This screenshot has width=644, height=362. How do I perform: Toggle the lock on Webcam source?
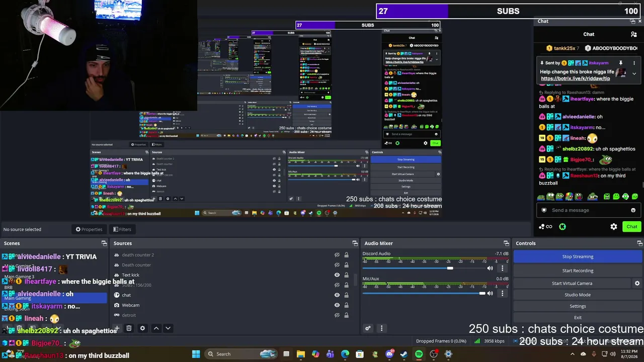[346, 305]
